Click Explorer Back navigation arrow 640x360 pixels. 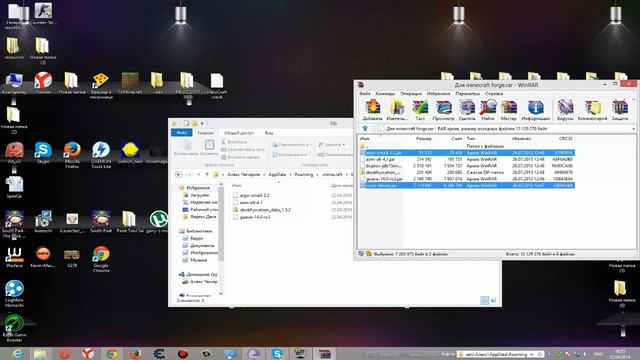coord(178,174)
